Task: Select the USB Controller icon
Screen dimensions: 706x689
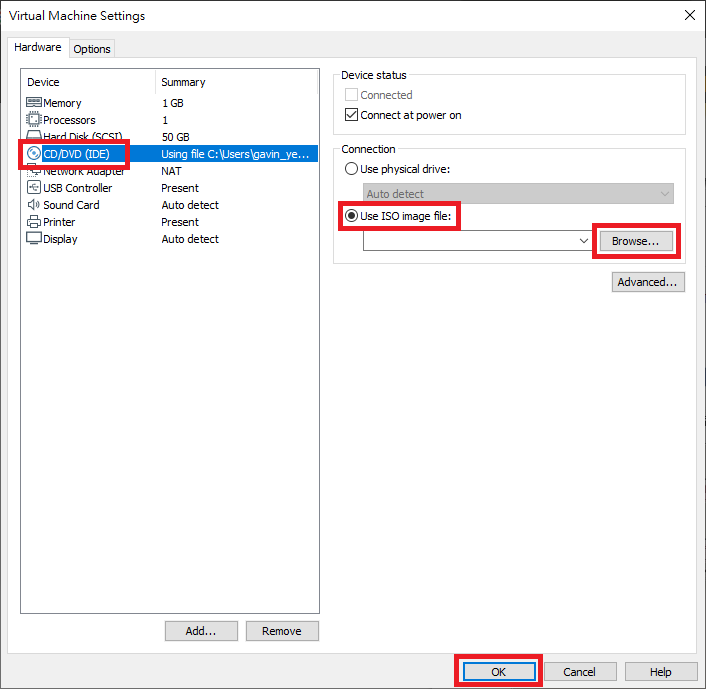Action: click(x=34, y=187)
